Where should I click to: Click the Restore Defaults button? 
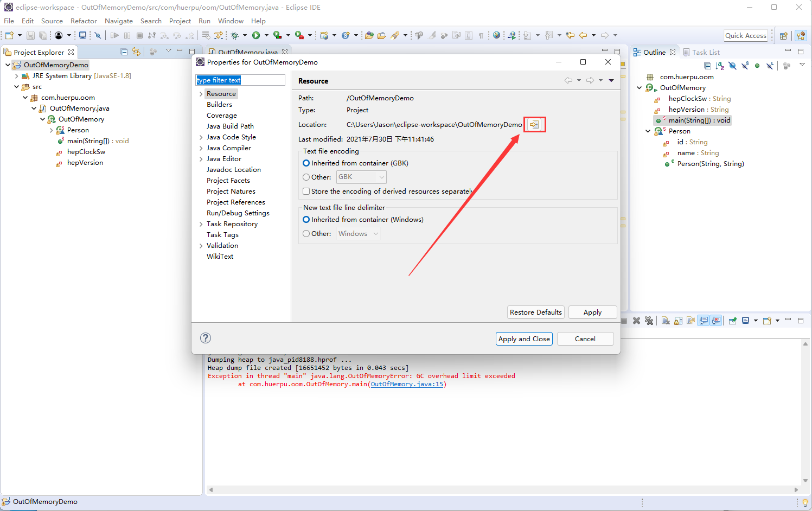coord(535,312)
